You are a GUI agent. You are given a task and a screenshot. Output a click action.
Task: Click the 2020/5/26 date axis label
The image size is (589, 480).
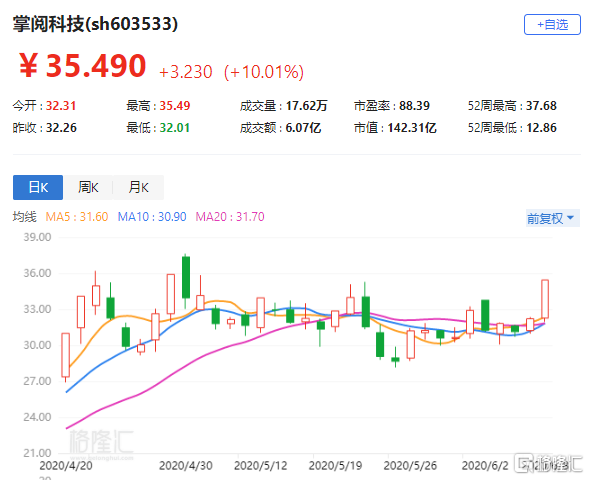[x=410, y=466]
